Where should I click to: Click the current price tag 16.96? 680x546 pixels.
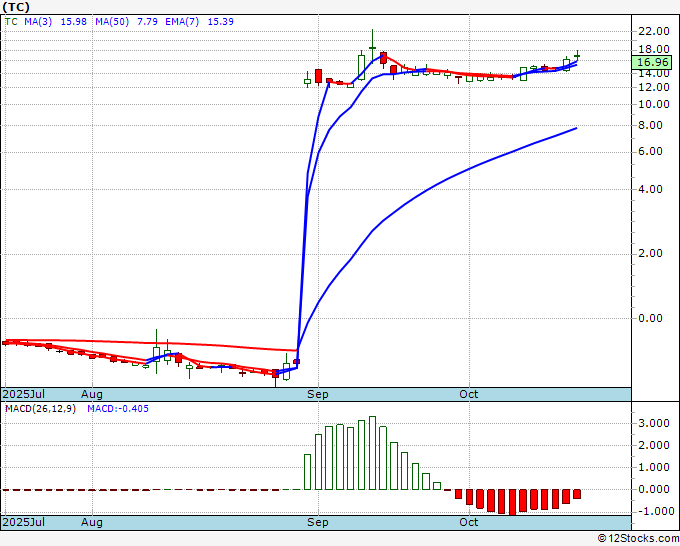(x=652, y=62)
